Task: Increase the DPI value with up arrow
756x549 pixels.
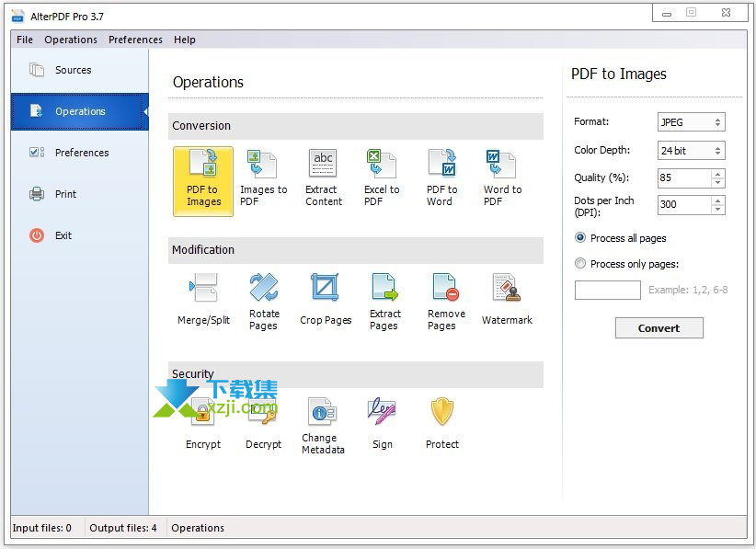Action: point(718,200)
